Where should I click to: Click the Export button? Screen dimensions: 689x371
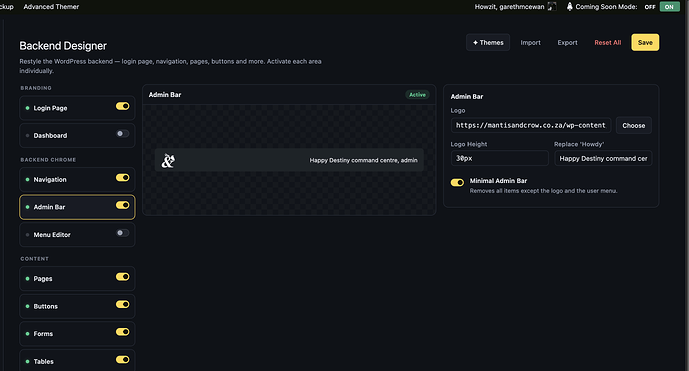tap(567, 43)
